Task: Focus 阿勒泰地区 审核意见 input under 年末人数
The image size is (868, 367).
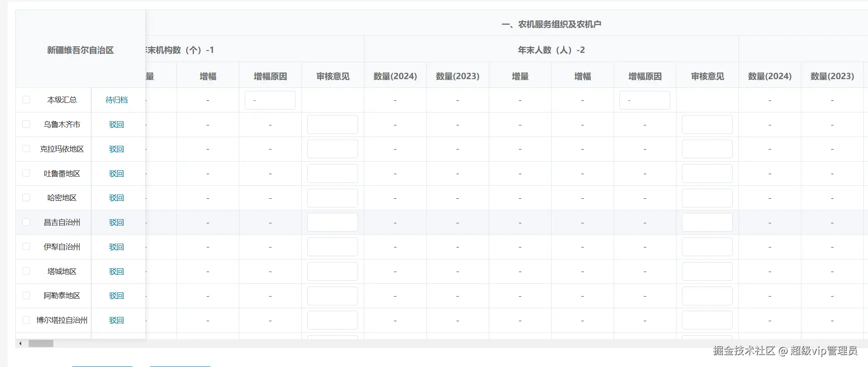Action: [x=707, y=296]
